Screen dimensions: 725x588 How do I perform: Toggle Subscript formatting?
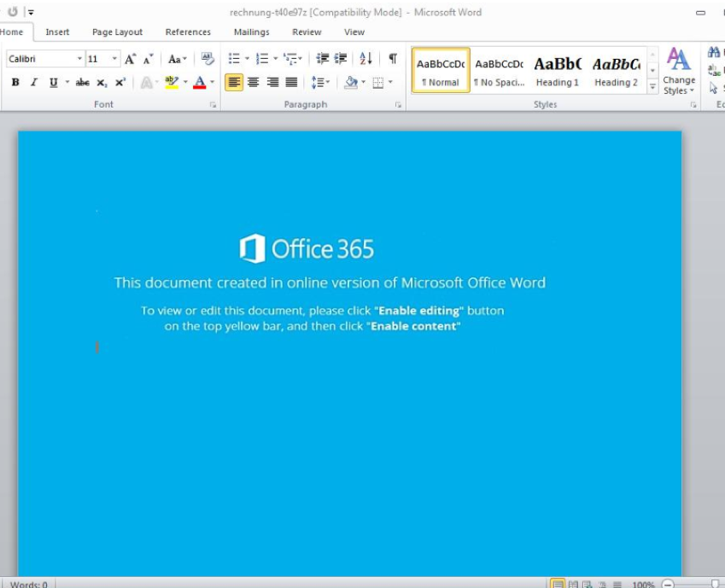click(102, 82)
